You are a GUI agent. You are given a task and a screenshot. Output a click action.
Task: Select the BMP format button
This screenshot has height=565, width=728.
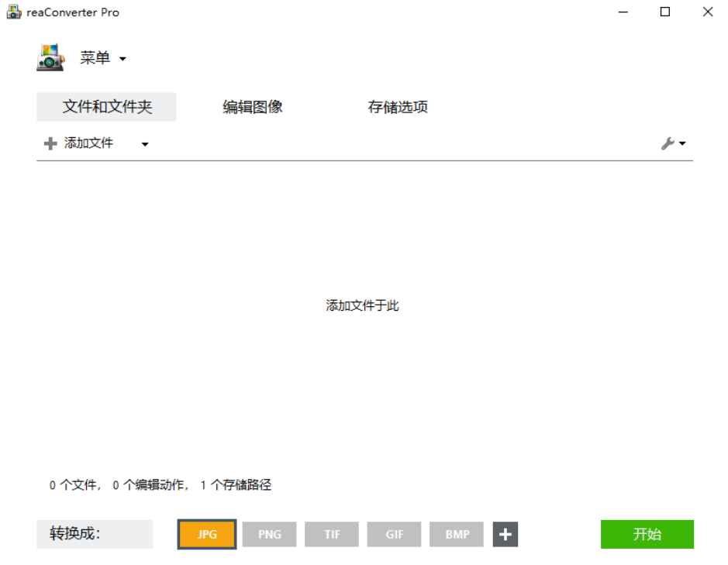[457, 534]
